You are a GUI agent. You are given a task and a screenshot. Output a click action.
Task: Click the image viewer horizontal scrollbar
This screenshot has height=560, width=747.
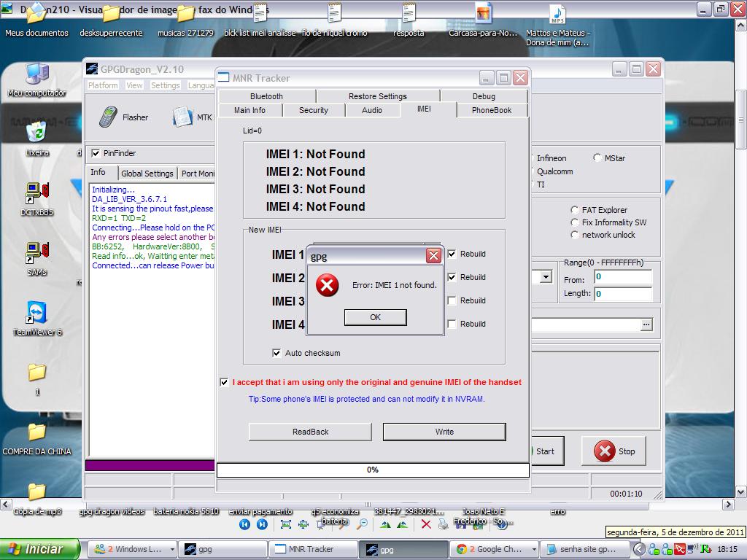tap(368, 504)
